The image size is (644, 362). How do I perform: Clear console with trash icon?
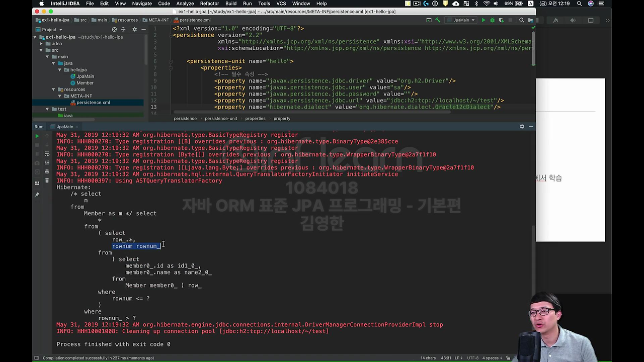click(47, 181)
